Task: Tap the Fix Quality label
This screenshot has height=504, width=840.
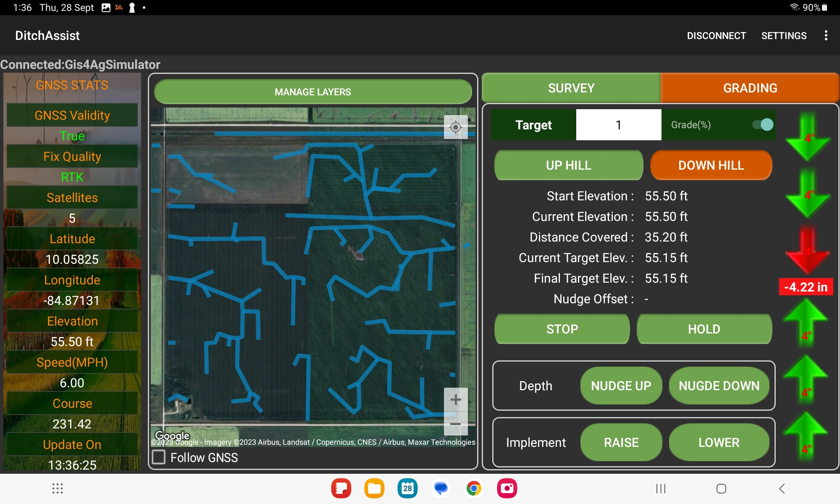Action: [x=72, y=156]
